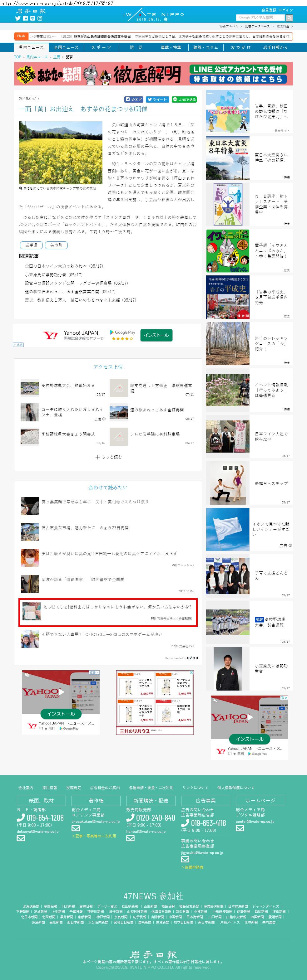Click the Facebook シェア button
307x980 pixels.
(x=134, y=99)
